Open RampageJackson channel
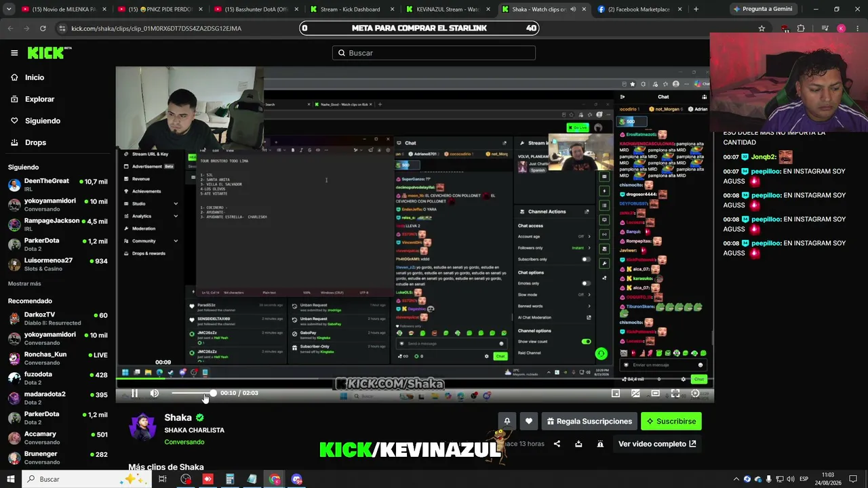This screenshot has height=488, width=868. tap(58, 224)
